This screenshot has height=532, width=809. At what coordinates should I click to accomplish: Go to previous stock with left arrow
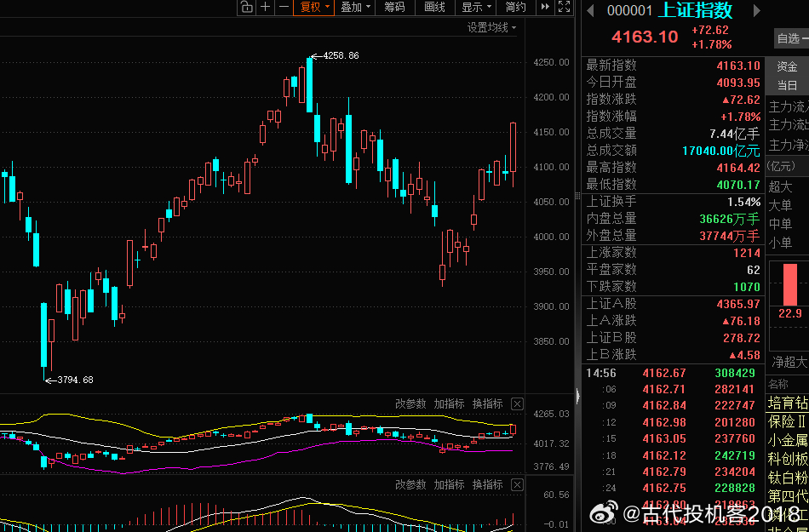pos(590,10)
